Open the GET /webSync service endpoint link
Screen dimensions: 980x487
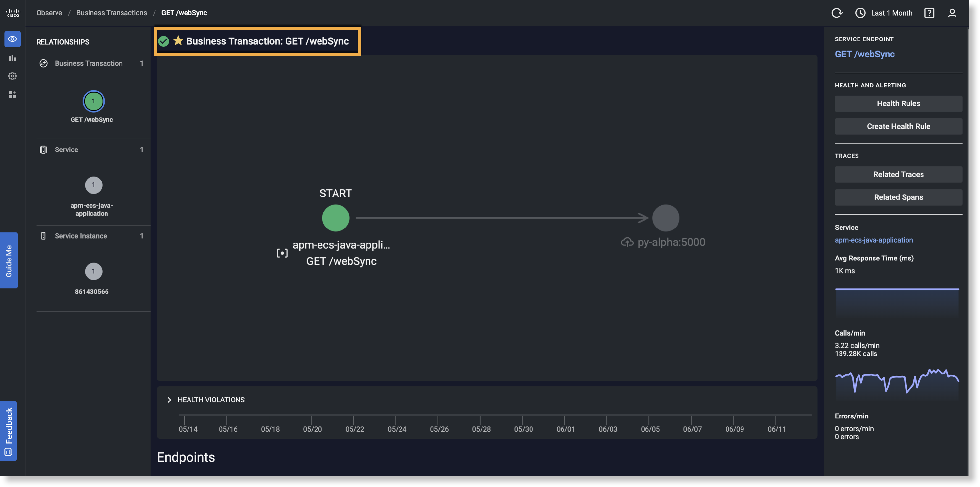tap(864, 54)
